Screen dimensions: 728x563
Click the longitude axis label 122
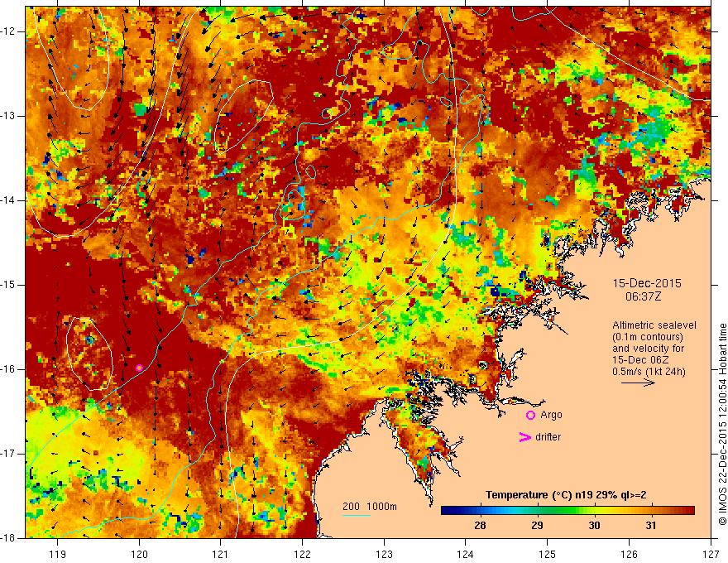click(x=302, y=554)
